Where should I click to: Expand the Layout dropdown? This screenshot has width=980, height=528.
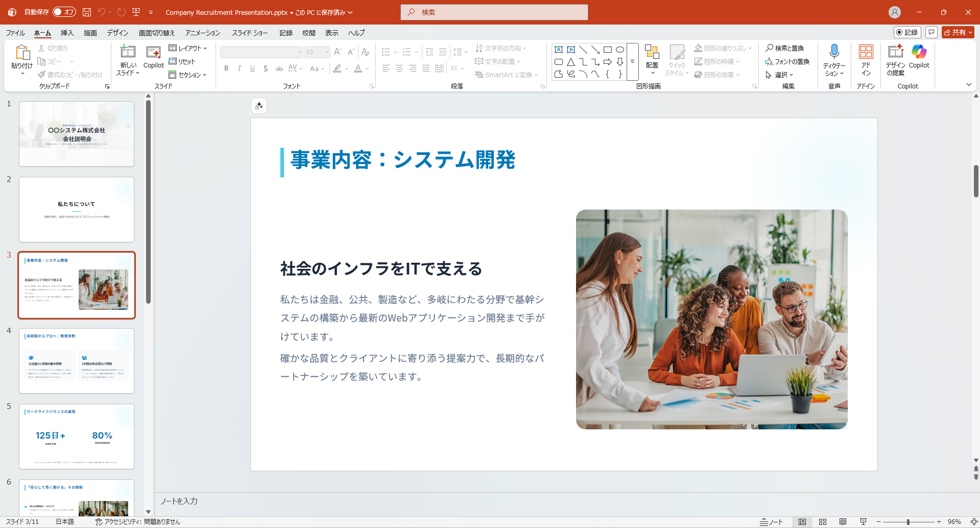[188, 48]
